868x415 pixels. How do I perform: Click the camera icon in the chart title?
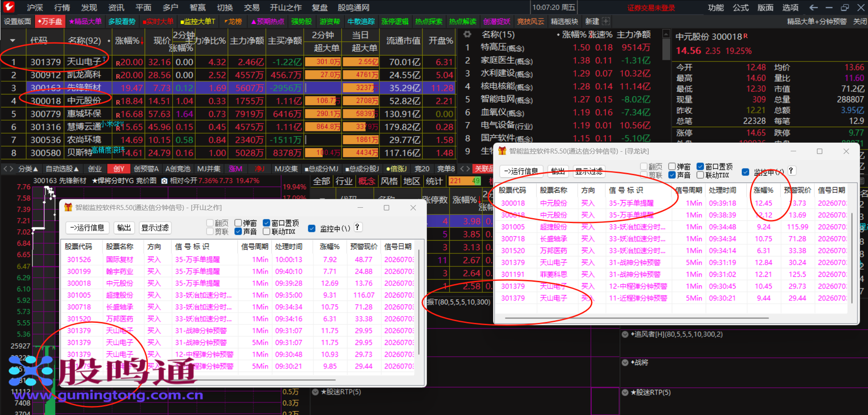164,181
